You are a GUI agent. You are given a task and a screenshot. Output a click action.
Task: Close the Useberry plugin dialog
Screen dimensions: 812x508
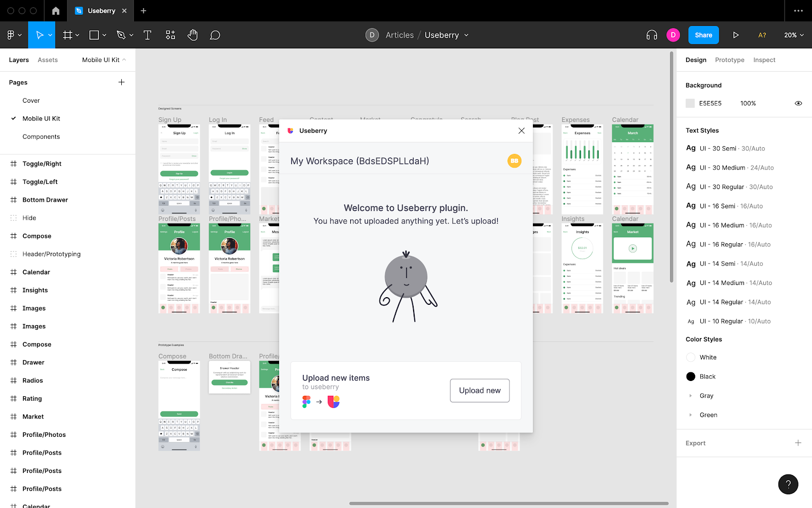pos(522,131)
